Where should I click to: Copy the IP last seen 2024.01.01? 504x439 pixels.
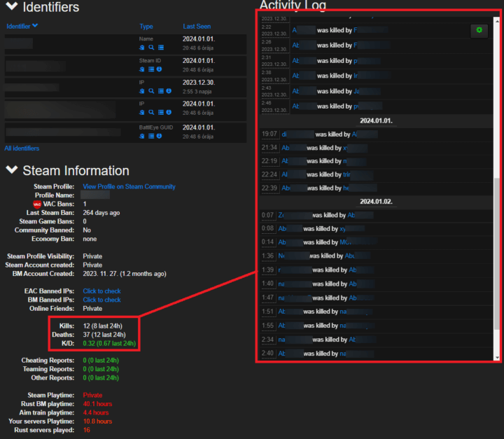(141, 112)
